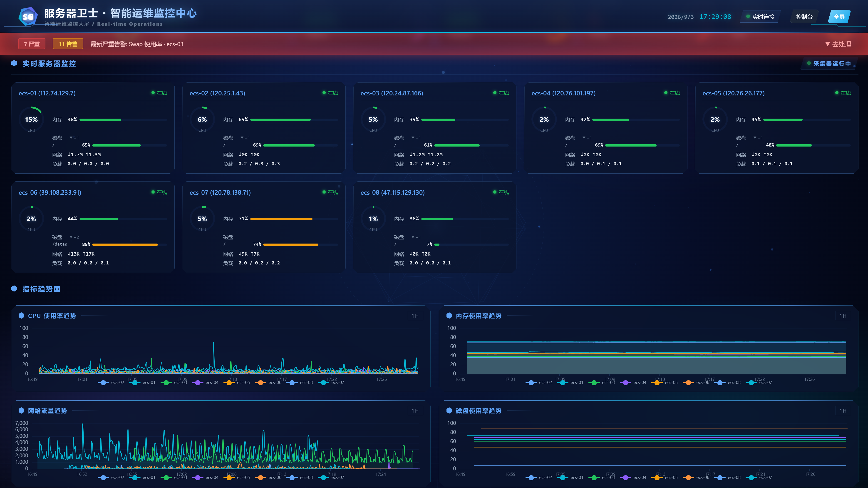The height and width of the screenshot is (488, 868).
Task: Click hexagon icon beside 内存使用率趋势
Action: [x=449, y=315]
